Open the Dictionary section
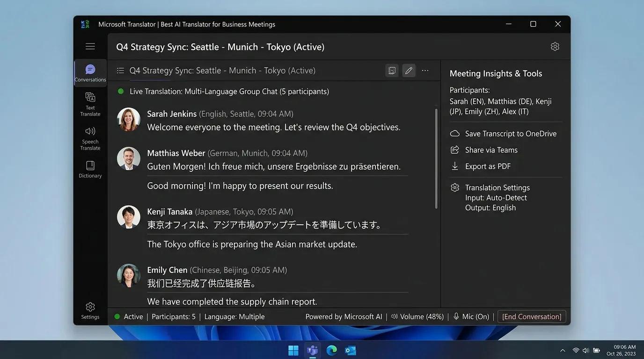The width and height of the screenshot is (644, 359). [90, 170]
